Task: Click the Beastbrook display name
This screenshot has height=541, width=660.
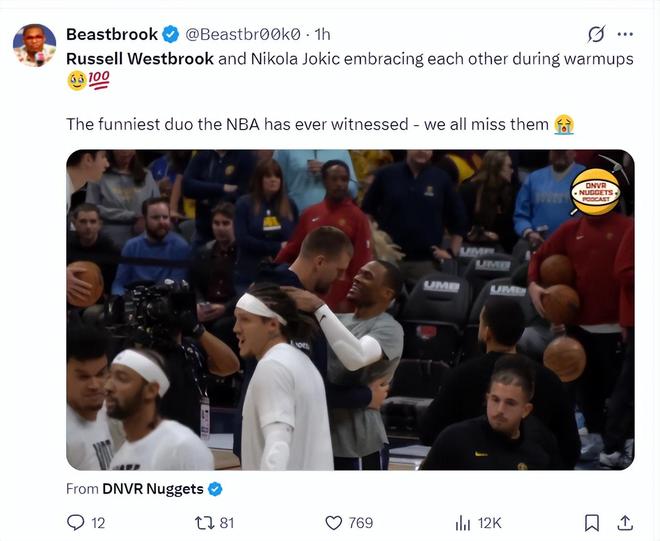Action: point(112,35)
